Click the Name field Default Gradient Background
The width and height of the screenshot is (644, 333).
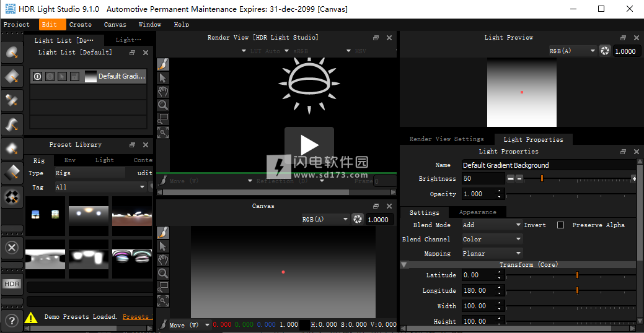point(549,165)
